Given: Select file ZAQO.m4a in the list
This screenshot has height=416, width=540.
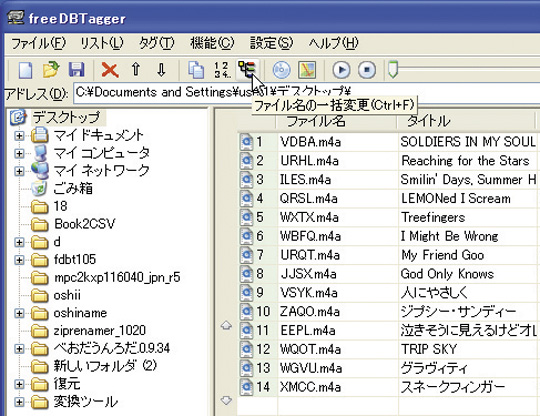Looking at the screenshot, I should point(310,312).
